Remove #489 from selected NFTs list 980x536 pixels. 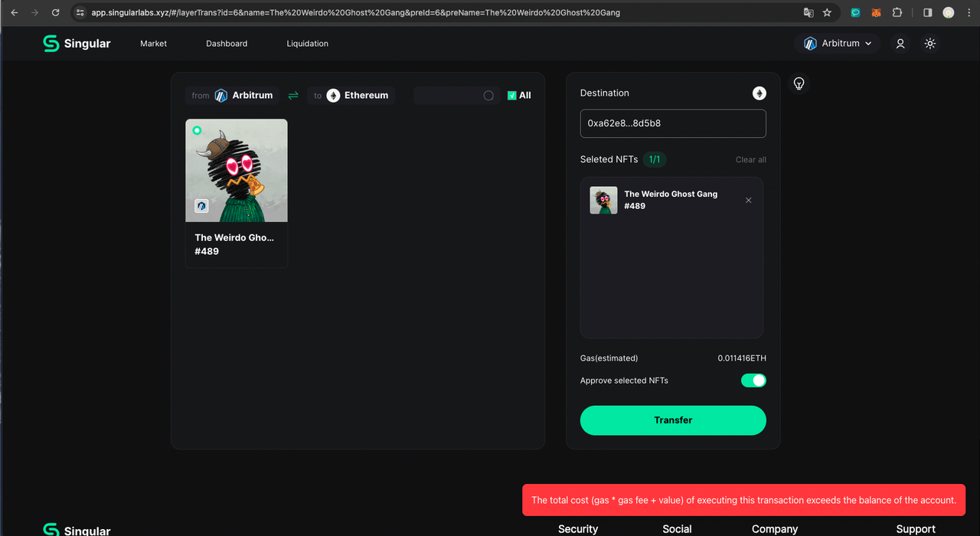pos(749,200)
